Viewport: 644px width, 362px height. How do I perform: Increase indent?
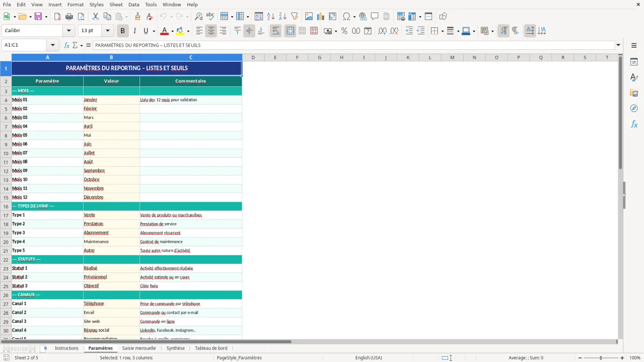409,31
